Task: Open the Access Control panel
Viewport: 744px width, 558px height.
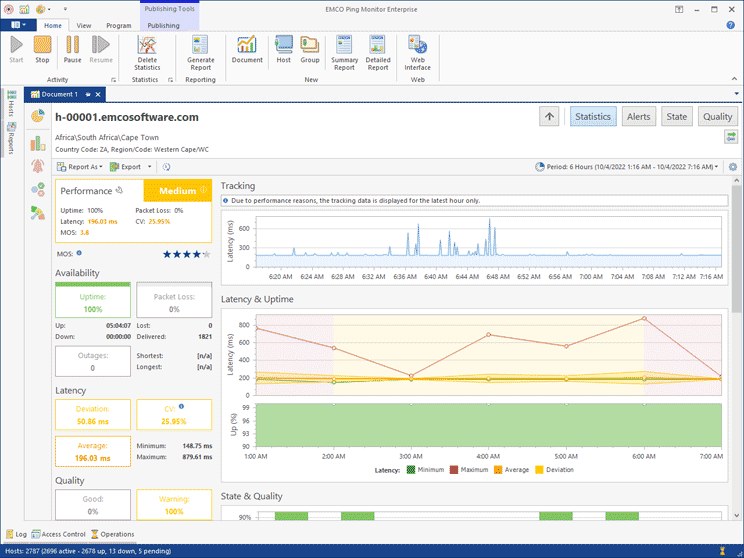Action: (58, 534)
